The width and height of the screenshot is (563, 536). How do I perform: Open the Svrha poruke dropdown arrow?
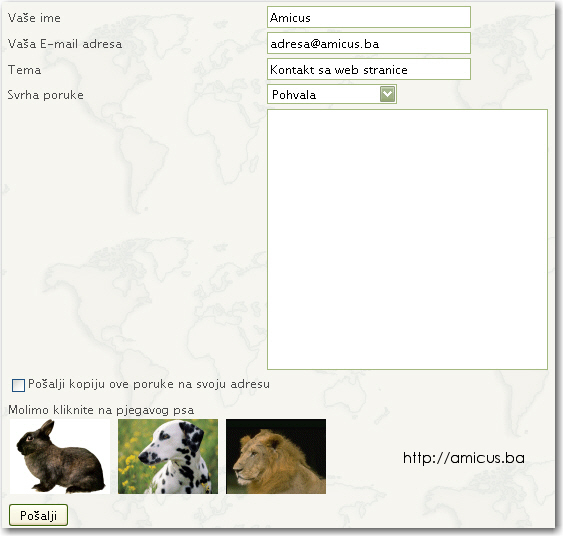pos(387,94)
